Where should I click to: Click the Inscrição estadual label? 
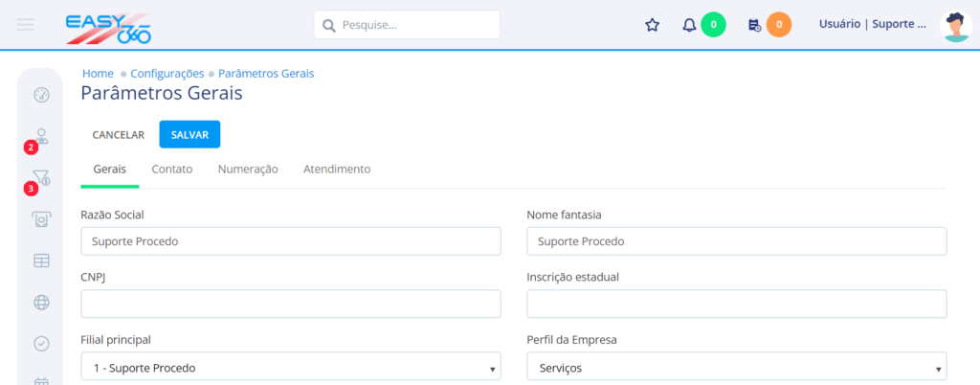(573, 278)
